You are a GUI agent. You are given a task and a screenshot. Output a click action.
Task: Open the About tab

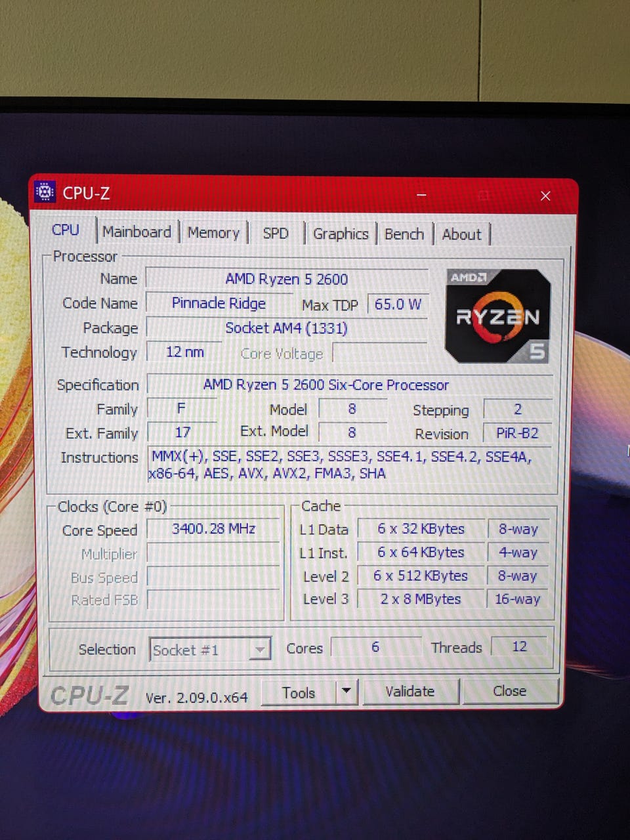coord(461,235)
